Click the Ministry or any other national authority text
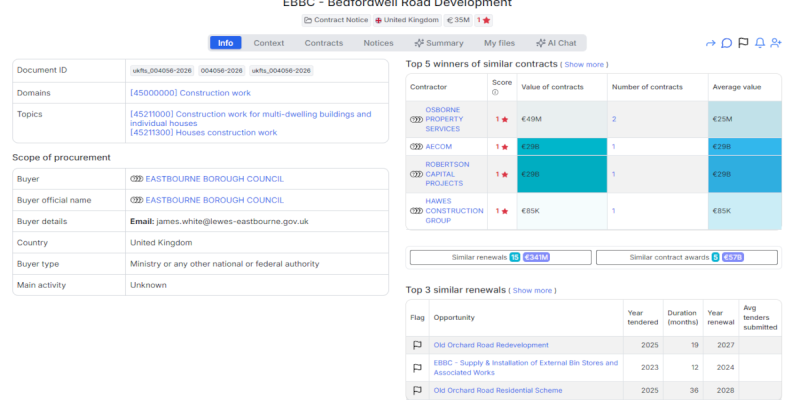The height and width of the screenshot is (400, 800). [x=224, y=264]
